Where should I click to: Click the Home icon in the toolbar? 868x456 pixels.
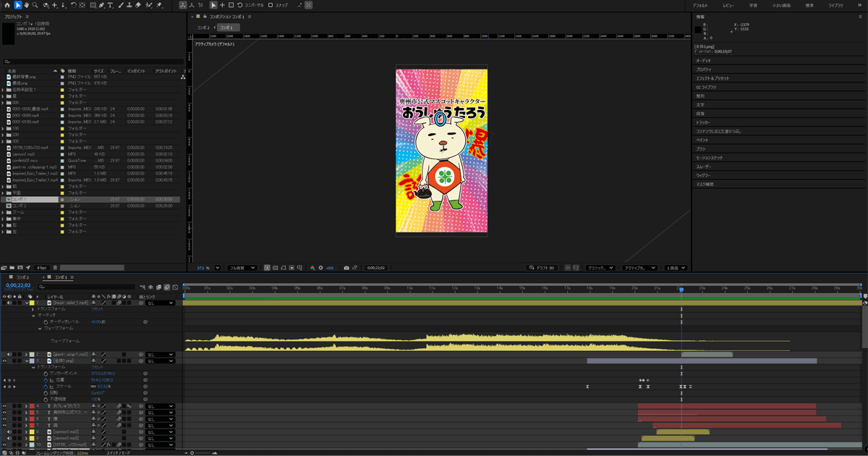(7, 5)
